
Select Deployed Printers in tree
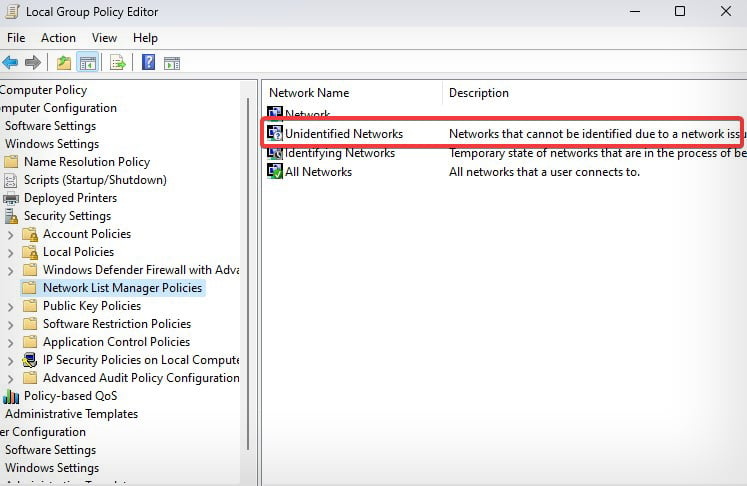click(71, 198)
